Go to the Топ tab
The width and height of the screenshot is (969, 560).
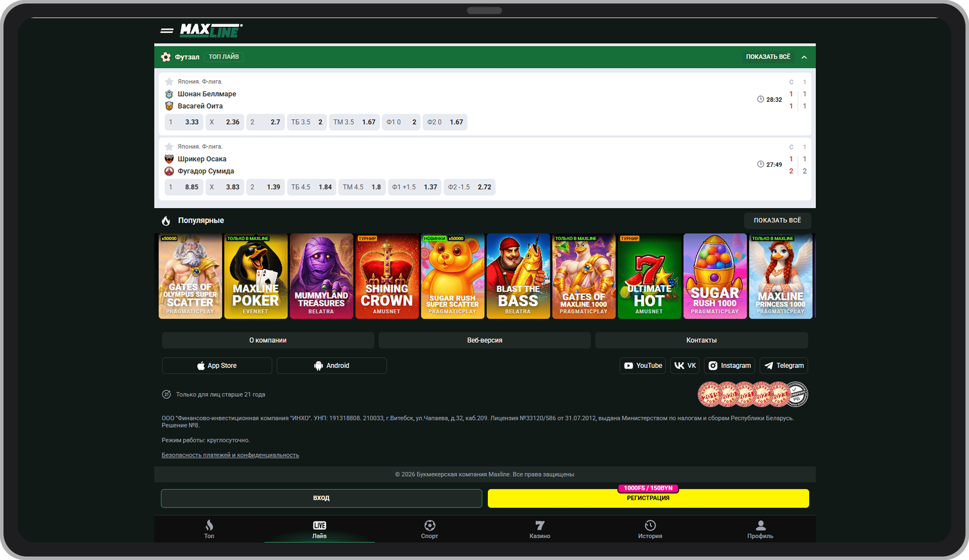[209, 529]
